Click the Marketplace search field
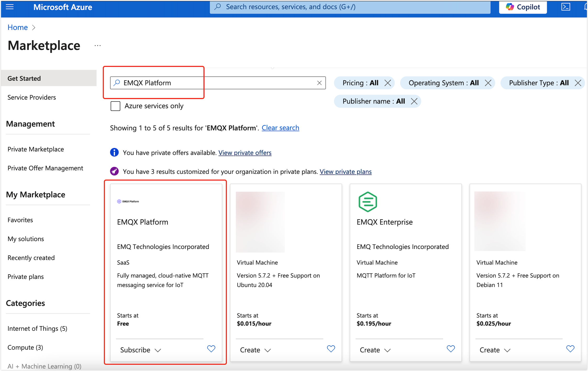Image resolution: width=588 pixels, height=371 pixels. pyautogui.click(x=218, y=83)
